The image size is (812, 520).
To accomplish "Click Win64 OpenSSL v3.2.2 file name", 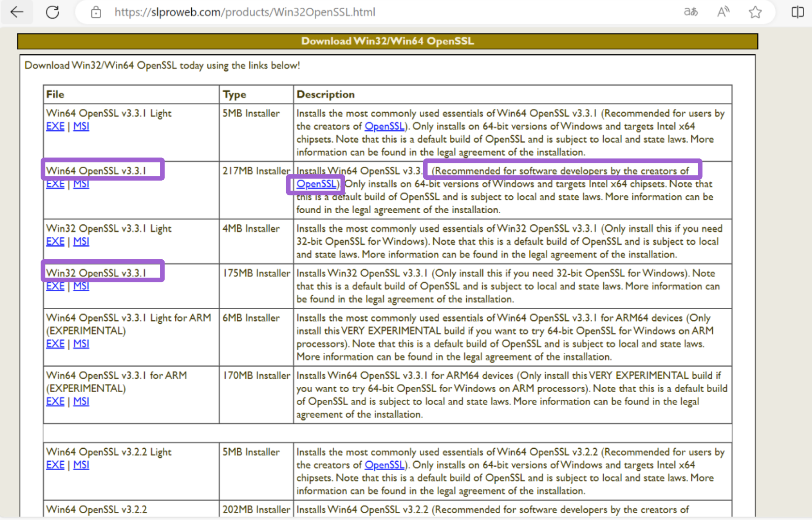I will point(96,510).
